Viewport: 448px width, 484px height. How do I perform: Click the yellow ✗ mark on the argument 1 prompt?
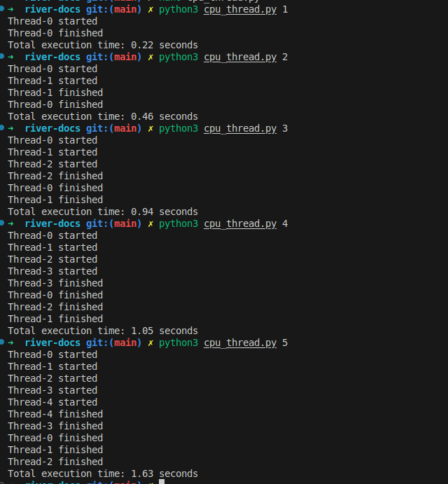[150, 9]
